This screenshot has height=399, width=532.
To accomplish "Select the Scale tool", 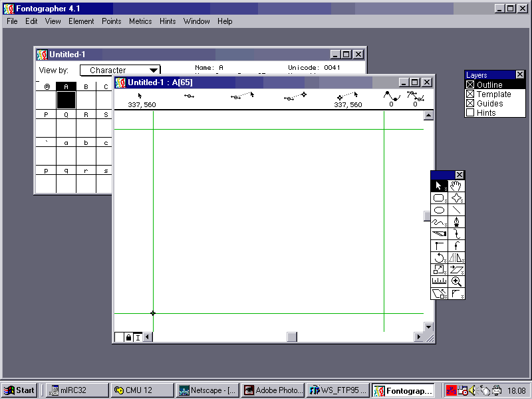I will pos(439,270).
